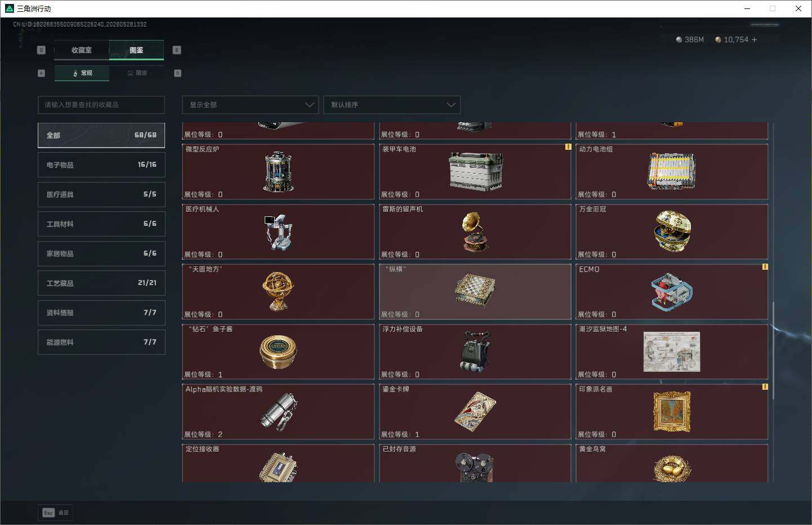Select the 装甲车电池 battery item icon
812x525 pixels.
475,172
